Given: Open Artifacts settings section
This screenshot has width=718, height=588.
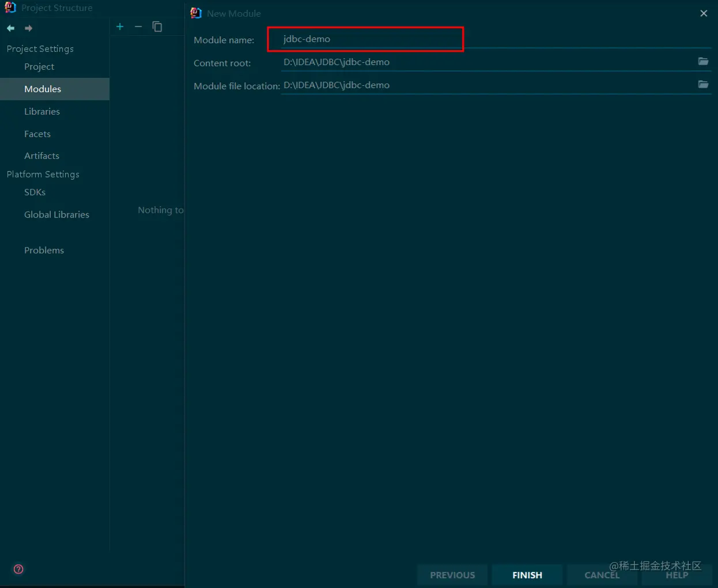Looking at the screenshot, I should (x=41, y=155).
